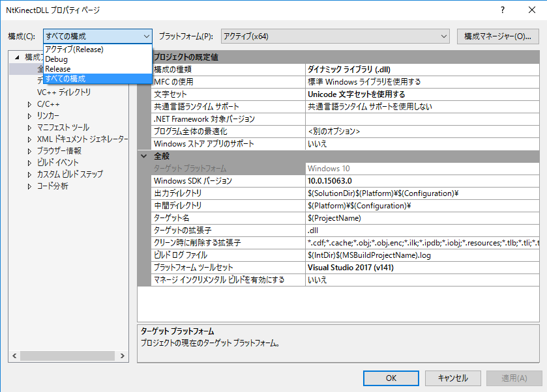The height and width of the screenshot is (392, 547).
Task: Click the tree panel horizontal scrollbar
Action: click(x=70, y=357)
